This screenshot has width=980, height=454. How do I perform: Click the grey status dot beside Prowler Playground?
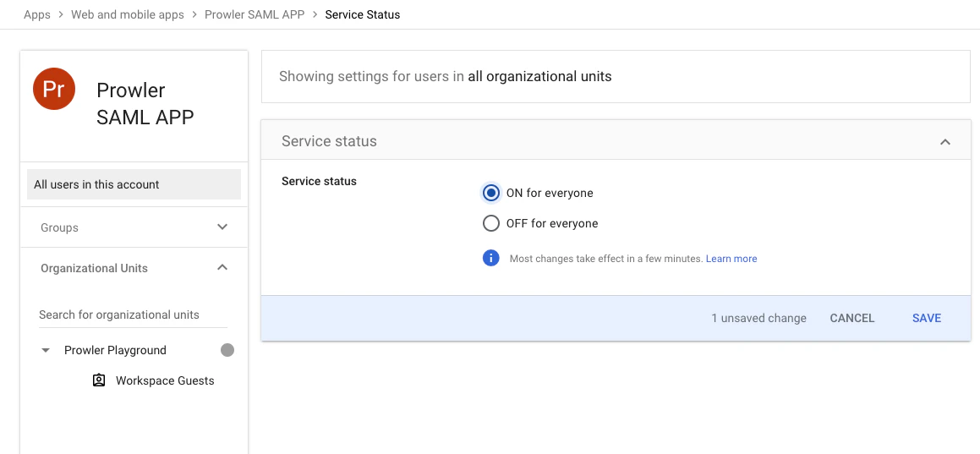(227, 350)
